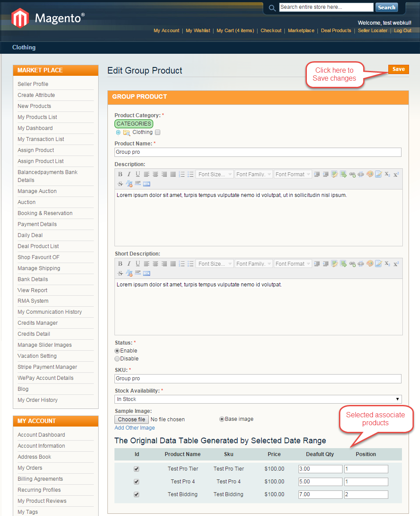Open Account Dashboard under My Account
This screenshot has width=420, height=516.
pyautogui.click(x=41, y=435)
